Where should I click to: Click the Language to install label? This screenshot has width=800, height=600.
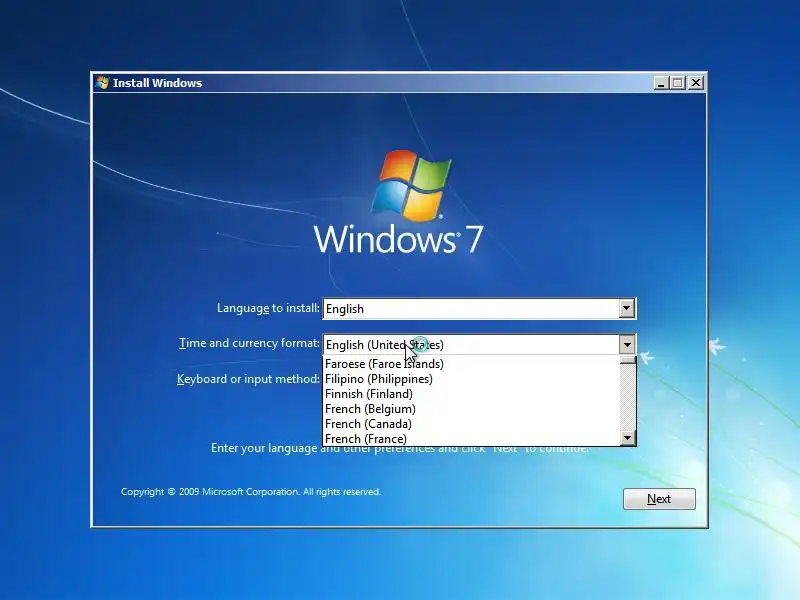point(268,308)
